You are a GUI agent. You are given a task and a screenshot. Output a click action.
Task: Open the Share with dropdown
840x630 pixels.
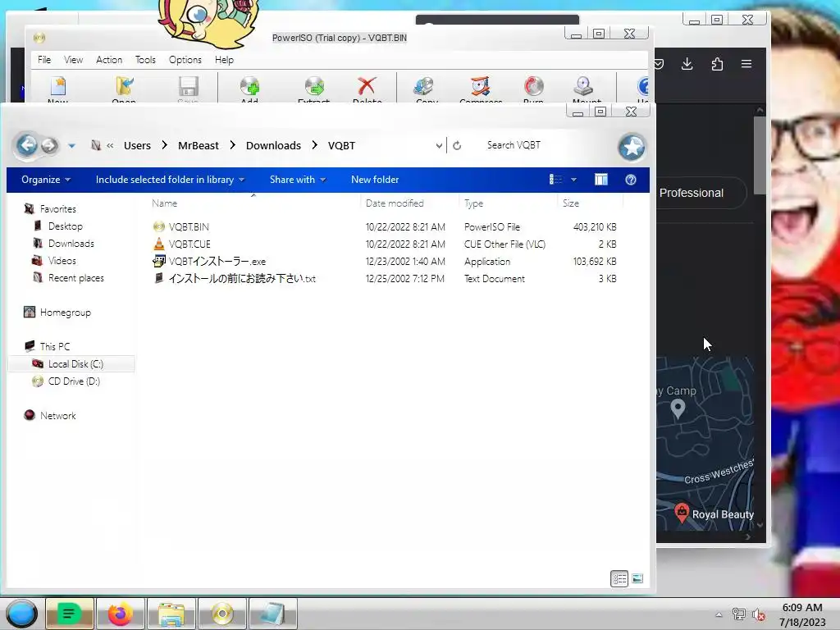click(298, 180)
